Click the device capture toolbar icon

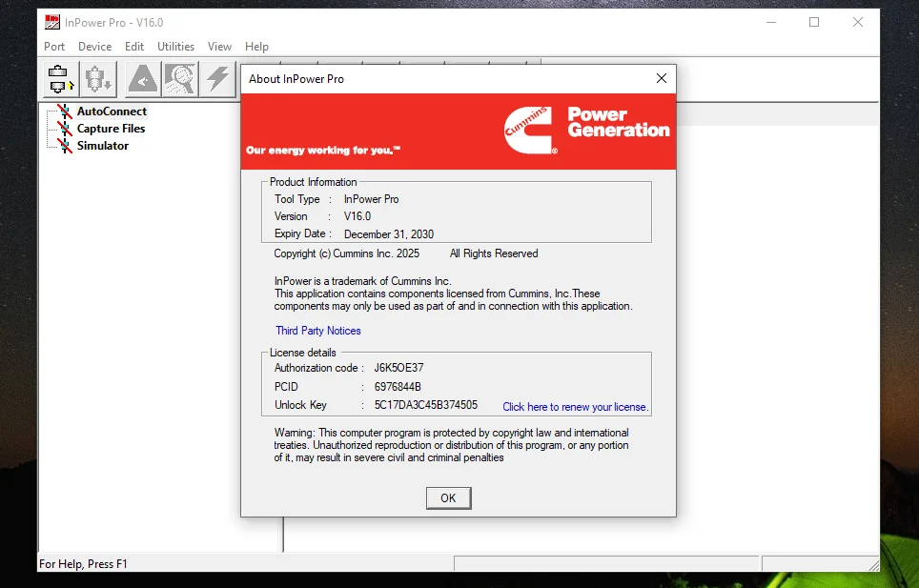[98, 79]
